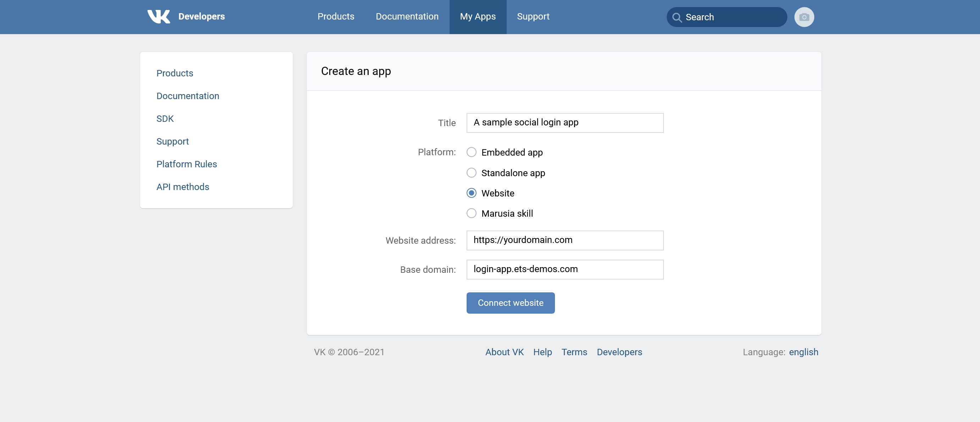980x422 pixels.
Task: Click the Terms footer link
Action: [574, 352]
